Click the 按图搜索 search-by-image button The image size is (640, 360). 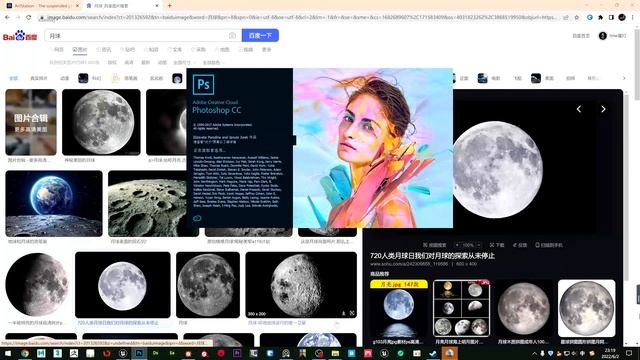[435, 245]
